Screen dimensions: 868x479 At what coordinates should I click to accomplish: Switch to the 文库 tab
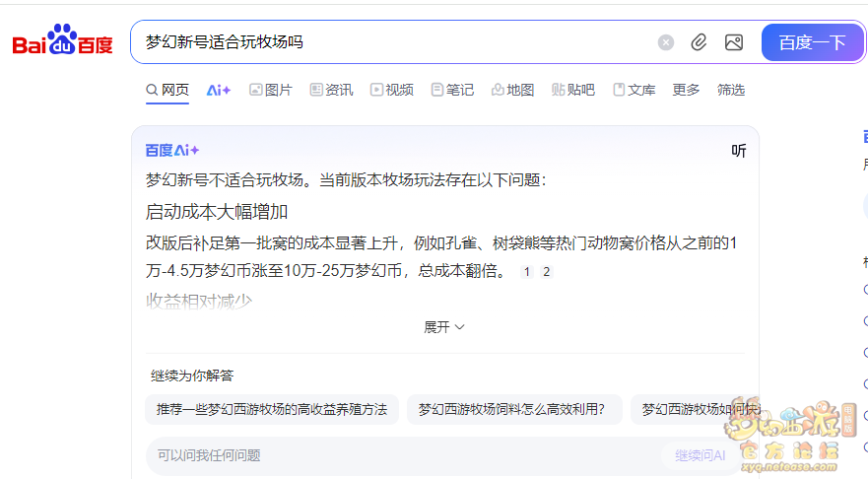pyautogui.click(x=634, y=90)
